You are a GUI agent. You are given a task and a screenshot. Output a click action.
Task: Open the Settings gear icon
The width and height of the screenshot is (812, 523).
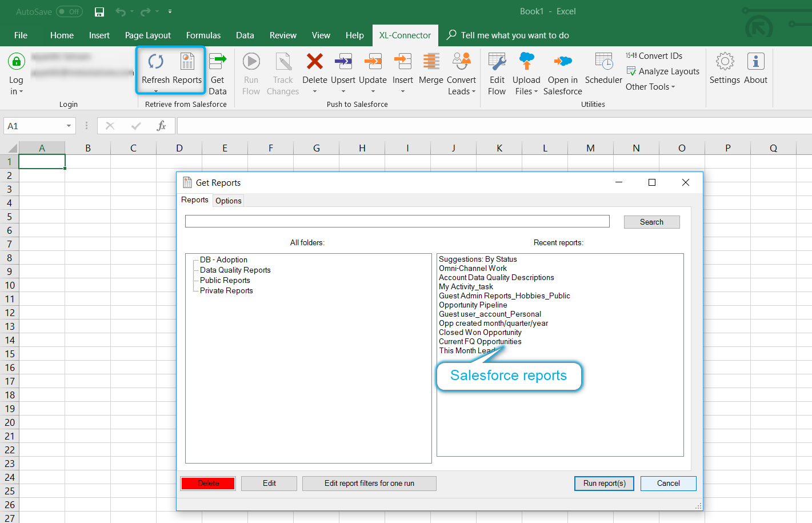(725, 61)
